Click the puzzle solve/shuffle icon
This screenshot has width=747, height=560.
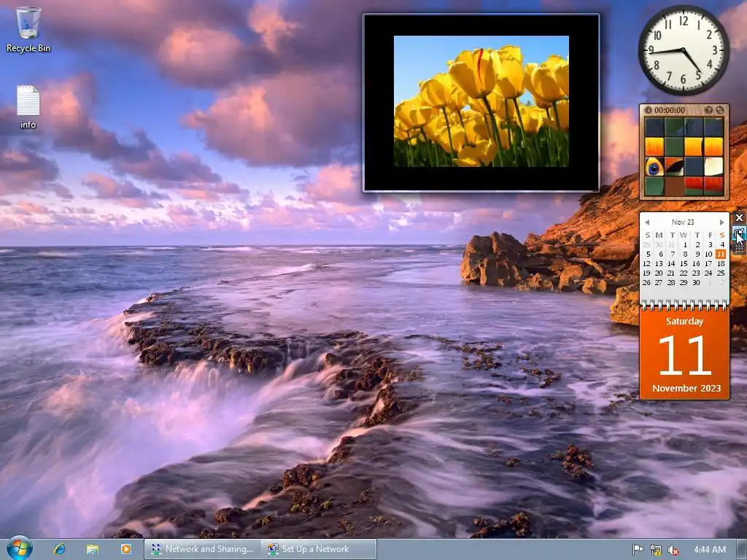(720, 110)
